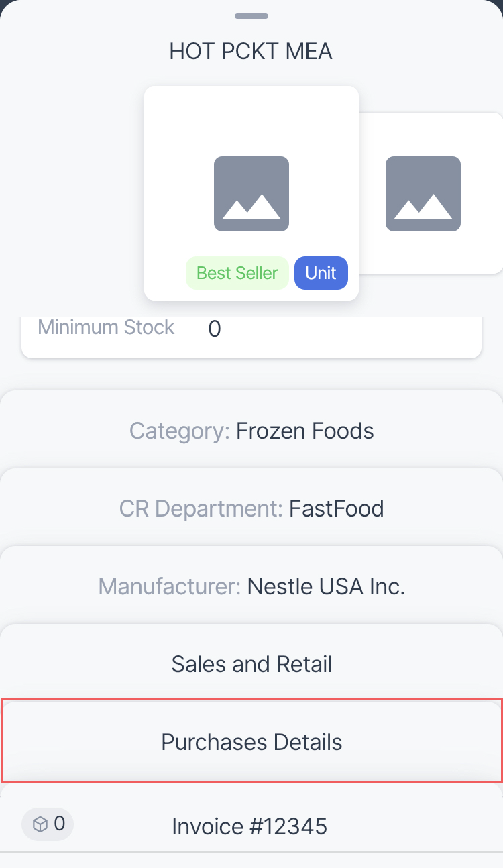Open the Invoice #12345 entry
Screen dimensions: 503x868
click(x=249, y=826)
